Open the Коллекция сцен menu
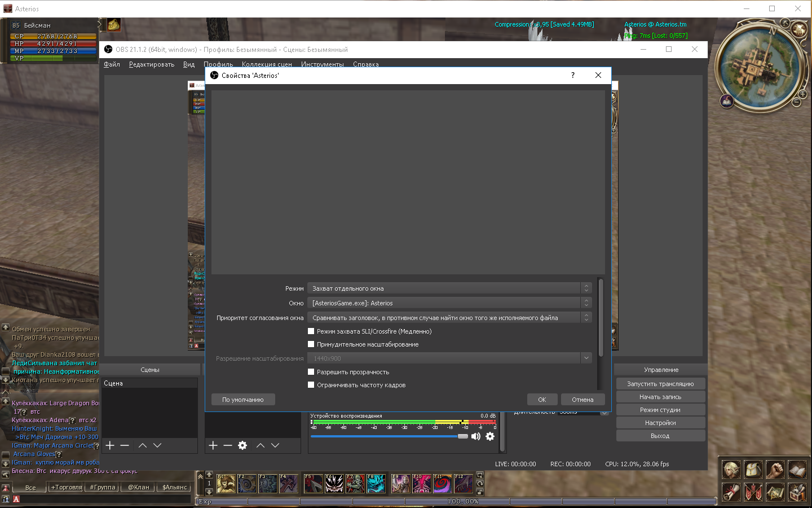 (x=267, y=64)
